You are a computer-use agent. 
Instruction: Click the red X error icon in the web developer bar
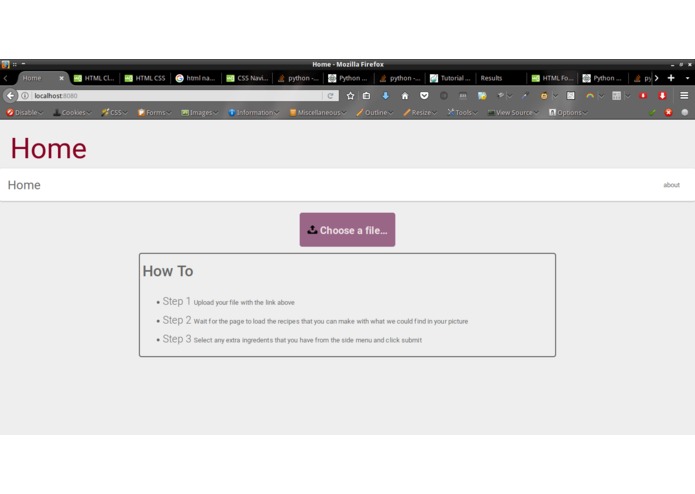668,113
